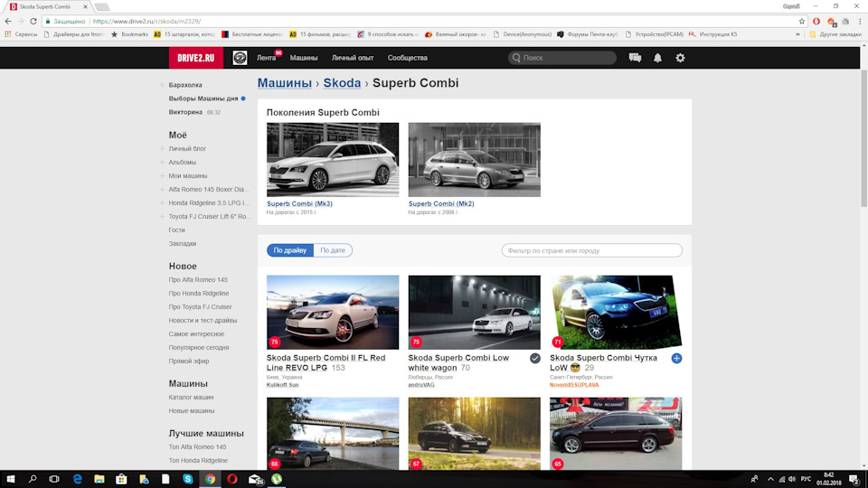Expand Alfa Romeo 145 Boxer plus
This screenshot has width=868, height=488.
point(162,189)
